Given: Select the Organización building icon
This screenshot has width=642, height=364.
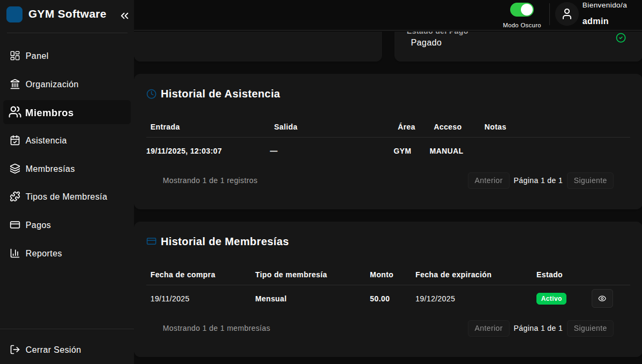Looking at the screenshot, I should coord(14,84).
